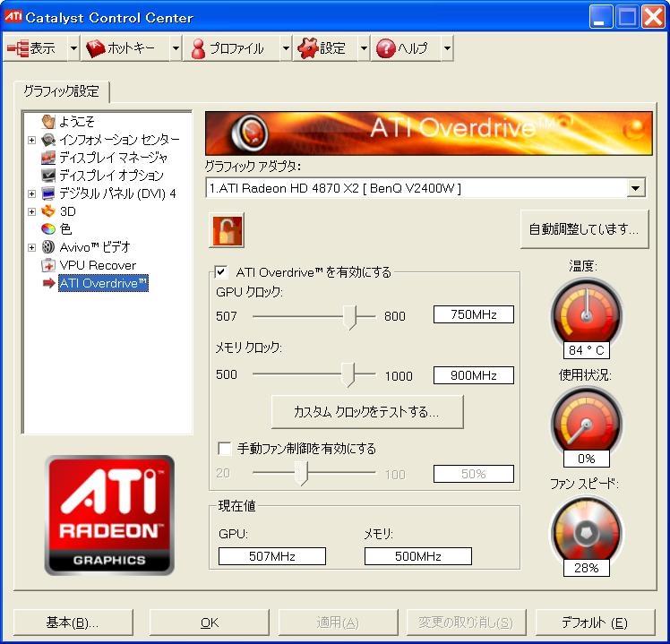Click the 表示 view toolbar icon

pyautogui.click(x=18, y=48)
